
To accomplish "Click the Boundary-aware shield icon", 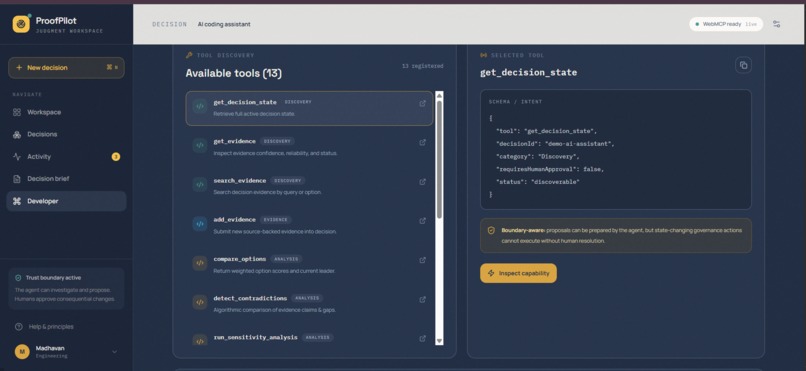I will 491,231.
